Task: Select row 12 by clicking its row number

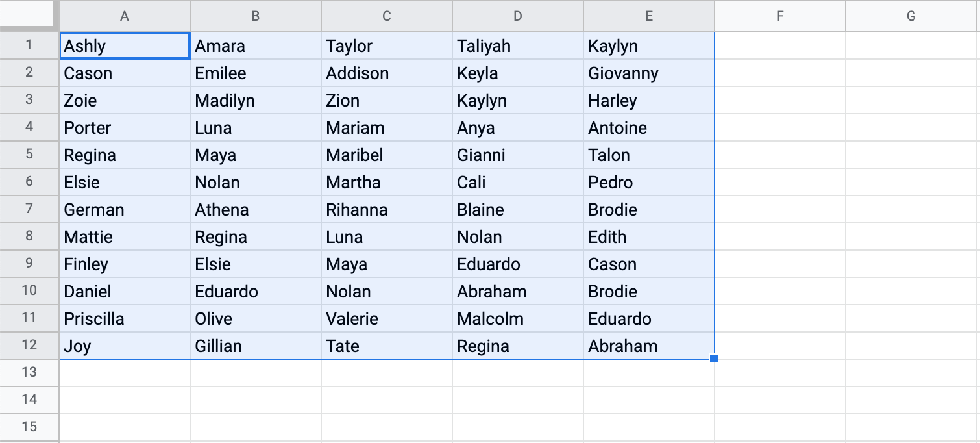Action: point(29,346)
